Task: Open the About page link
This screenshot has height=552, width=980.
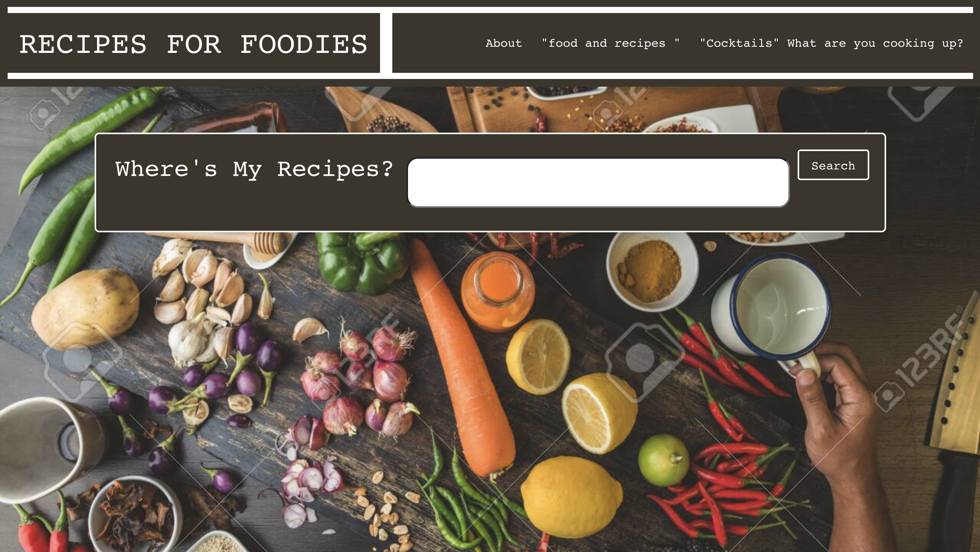Action: tap(504, 43)
